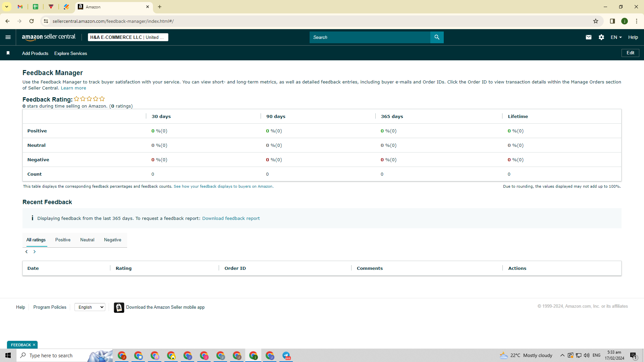
Task: Open the tab search dropdown arrow
Action: [6, 7]
